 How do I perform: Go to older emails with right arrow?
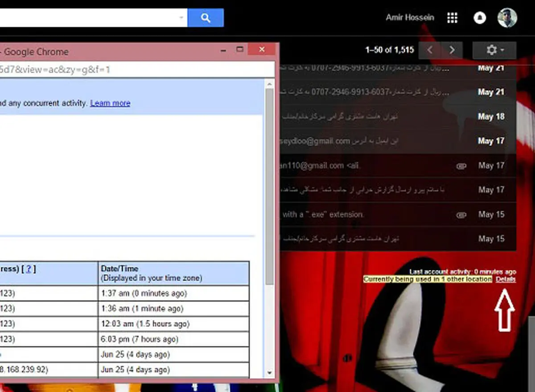[x=452, y=50]
